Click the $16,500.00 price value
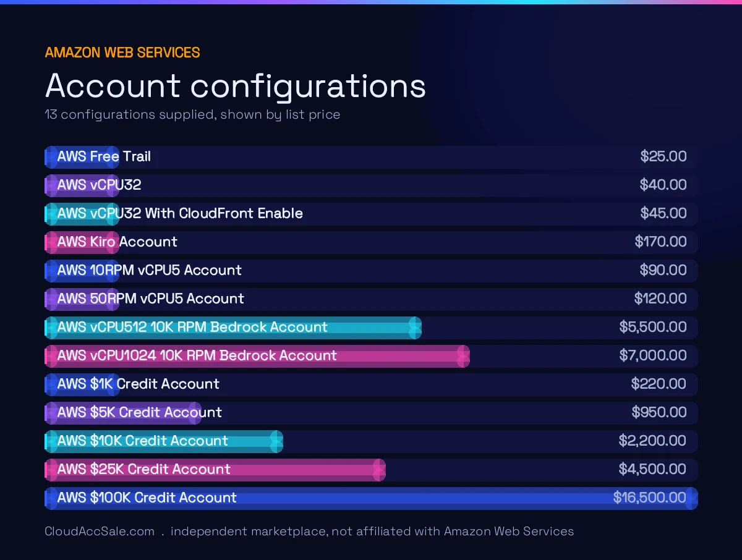The image size is (742, 560). click(650, 498)
